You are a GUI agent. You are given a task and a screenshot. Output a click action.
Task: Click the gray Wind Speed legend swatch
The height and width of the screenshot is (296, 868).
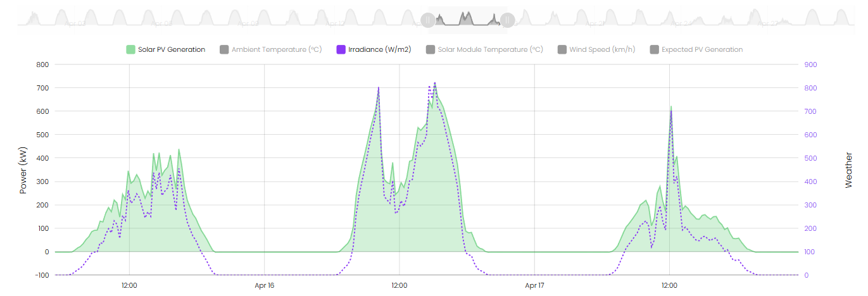click(562, 49)
